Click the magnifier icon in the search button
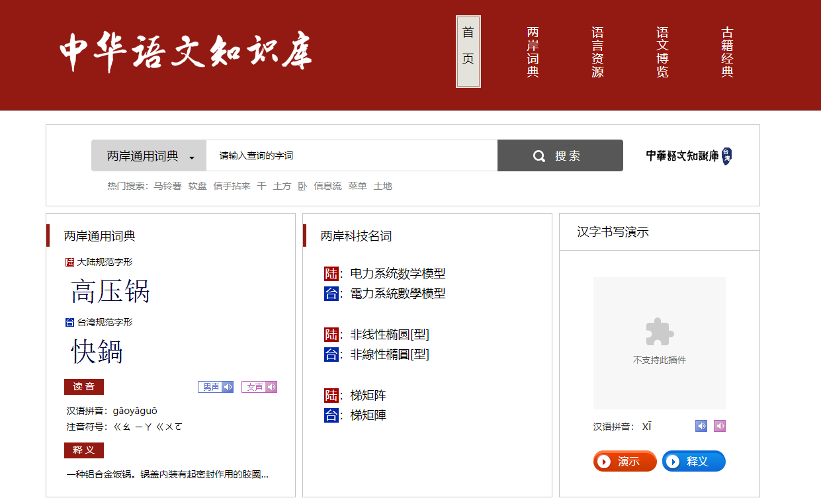821x504 pixels. click(x=538, y=155)
